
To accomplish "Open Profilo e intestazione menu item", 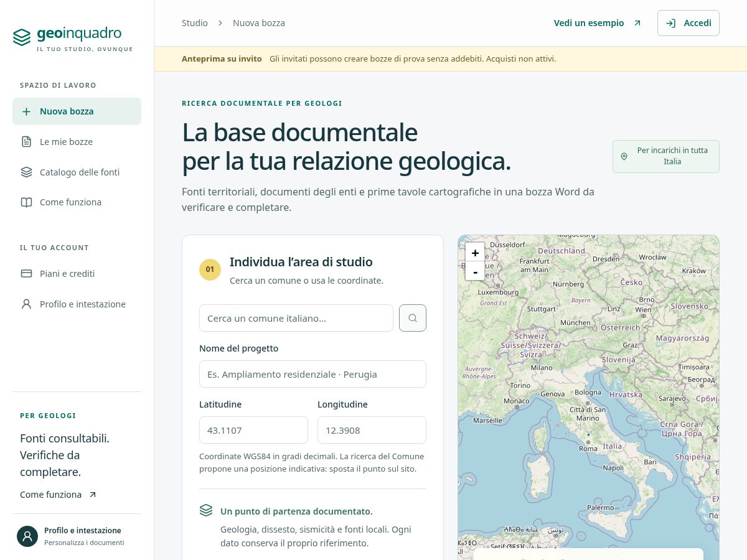I will (77, 304).
